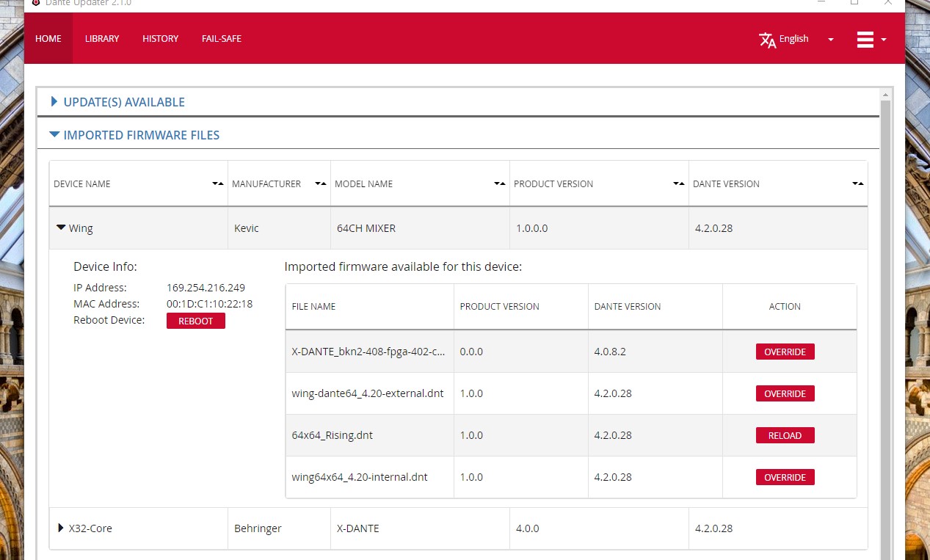Screen dimensions: 930x560
Task: Click the vertical scrollbar thumb
Action: coord(885,330)
